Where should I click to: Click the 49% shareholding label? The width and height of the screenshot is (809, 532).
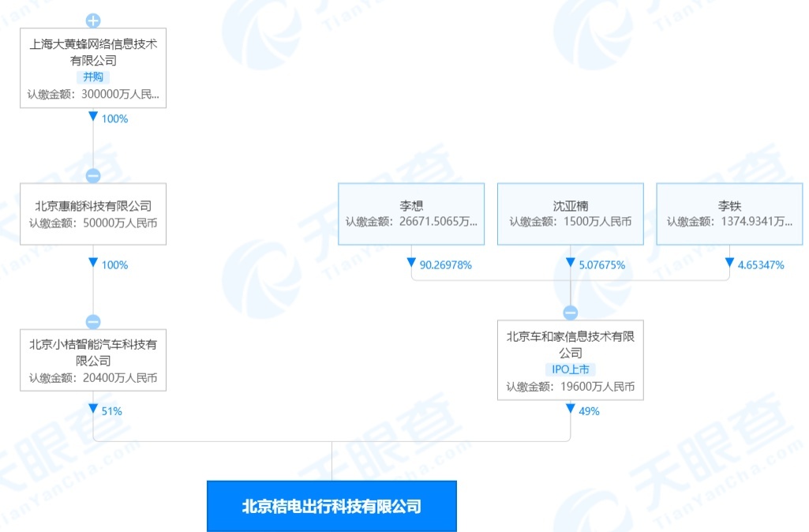tap(589, 411)
